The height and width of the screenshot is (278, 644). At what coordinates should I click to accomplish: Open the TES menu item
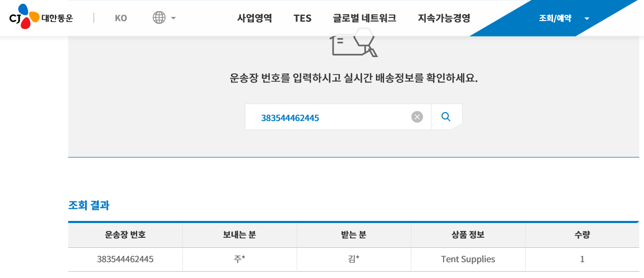(x=302, y=18)
